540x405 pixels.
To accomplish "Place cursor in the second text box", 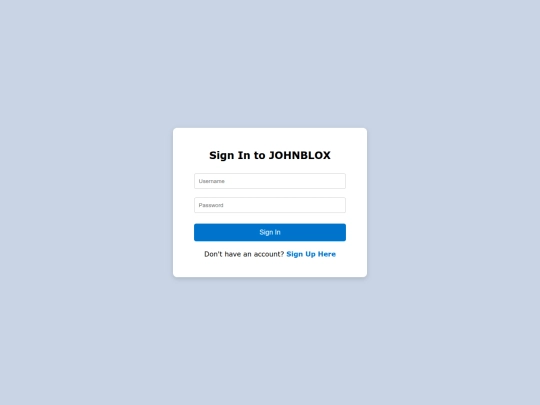I will coord(270,205).
